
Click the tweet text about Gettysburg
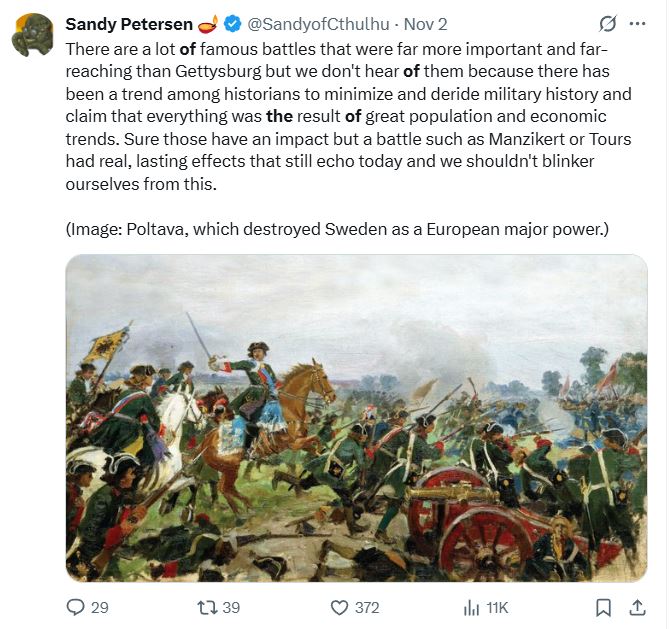(348, 116)
